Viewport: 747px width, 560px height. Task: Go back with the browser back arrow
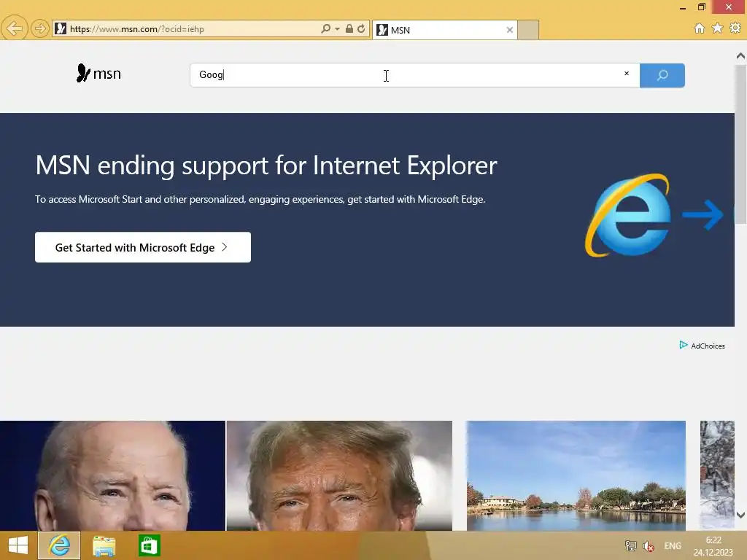tap(15, 28)
